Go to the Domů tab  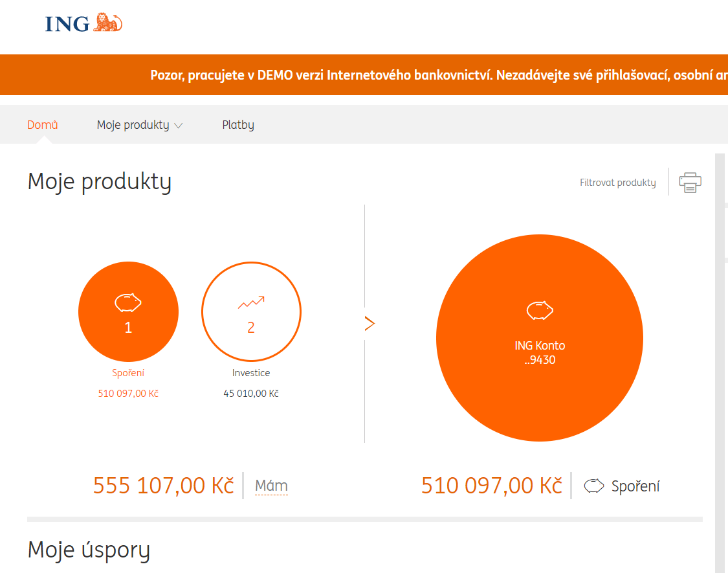click(43, 125)
